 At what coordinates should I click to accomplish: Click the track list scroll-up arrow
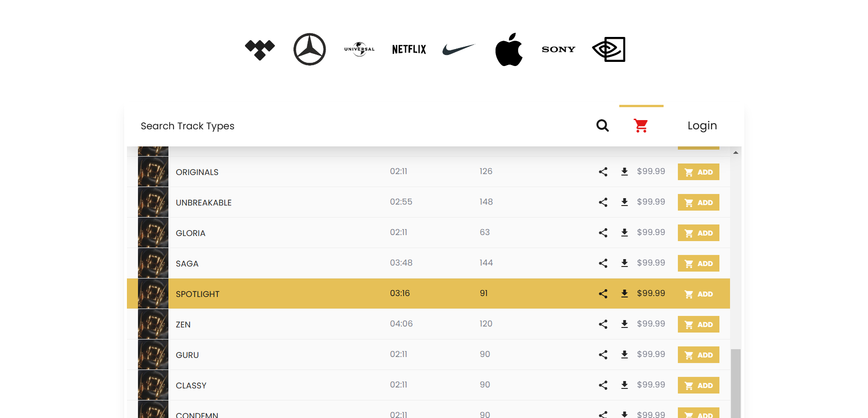coord(736,152)
